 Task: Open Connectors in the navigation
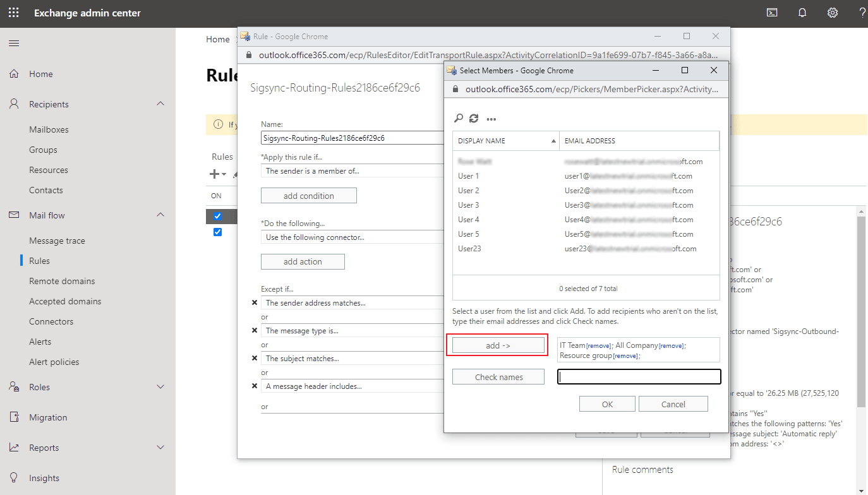(x=51, y=321)
